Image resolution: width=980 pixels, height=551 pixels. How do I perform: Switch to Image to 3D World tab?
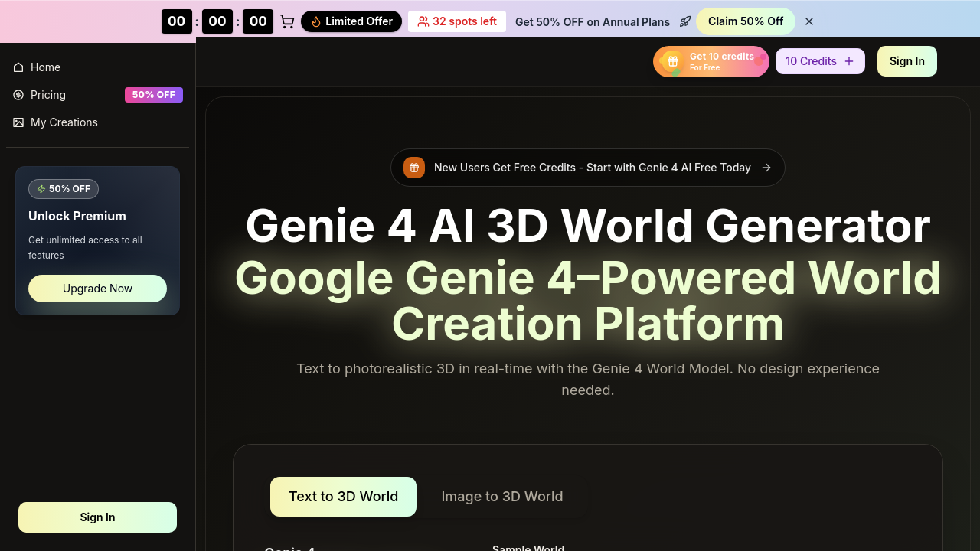502,497
